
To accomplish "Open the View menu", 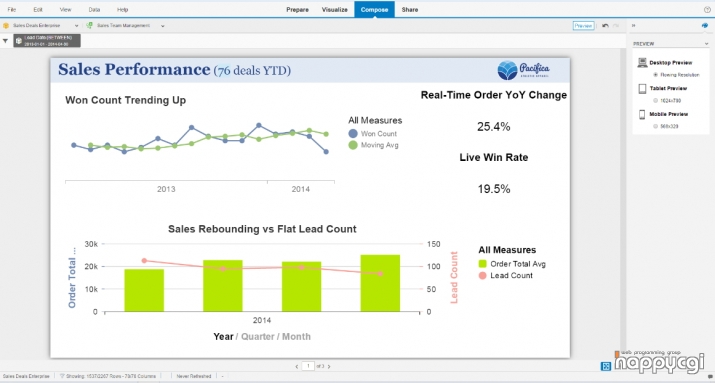I will (x=66, y=10).
